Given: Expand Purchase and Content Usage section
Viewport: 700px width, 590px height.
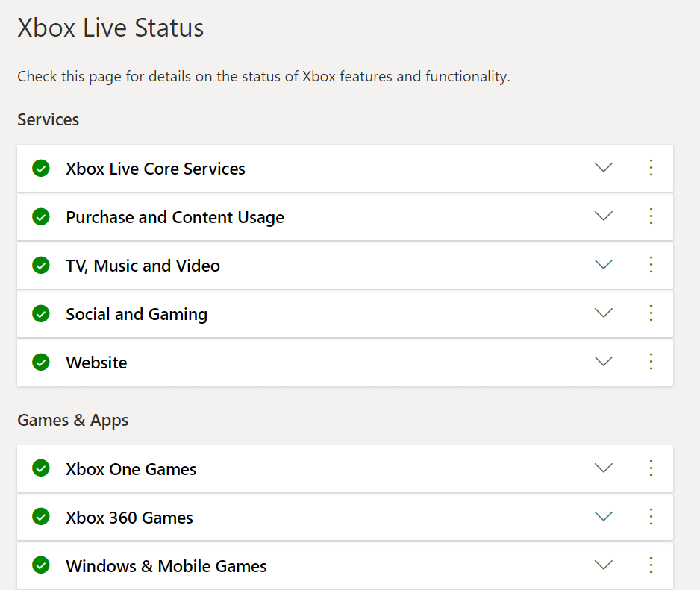Looking at the screenshot, I should point(603,216).
